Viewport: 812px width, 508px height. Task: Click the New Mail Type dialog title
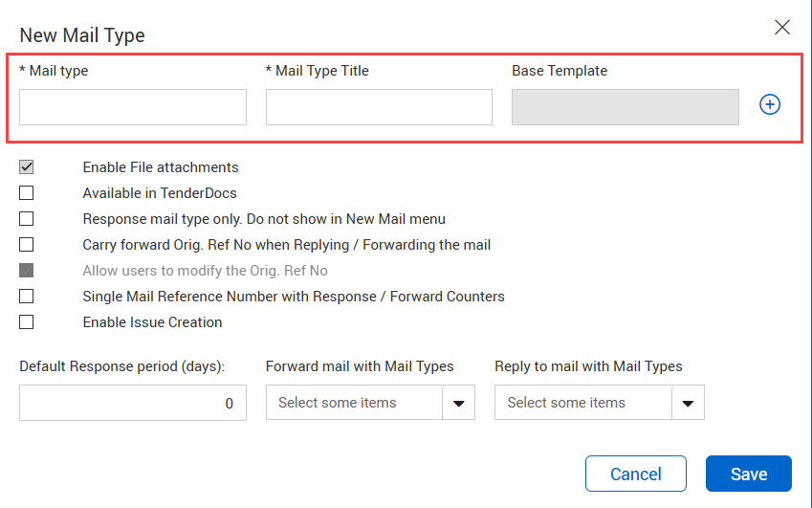click(x=82, y=35)
